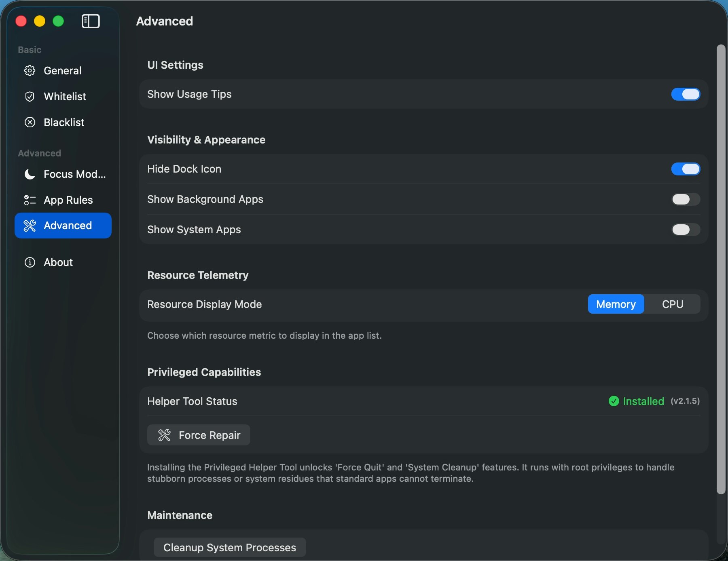This screenshot has height=561, width=728.
Task: Open the General settings gear icon
Action: (30, 70)
